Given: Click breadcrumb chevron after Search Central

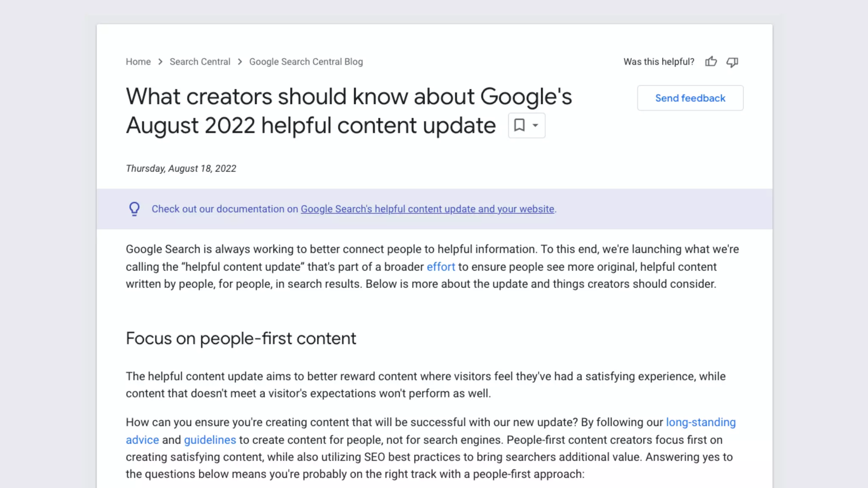Looking at the screenshot, I should [240, 62].
